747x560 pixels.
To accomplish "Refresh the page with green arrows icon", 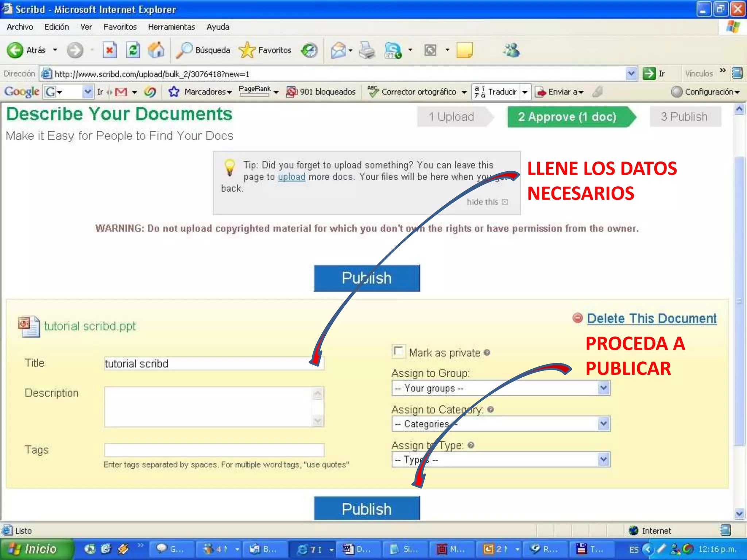I will point(133,50).
